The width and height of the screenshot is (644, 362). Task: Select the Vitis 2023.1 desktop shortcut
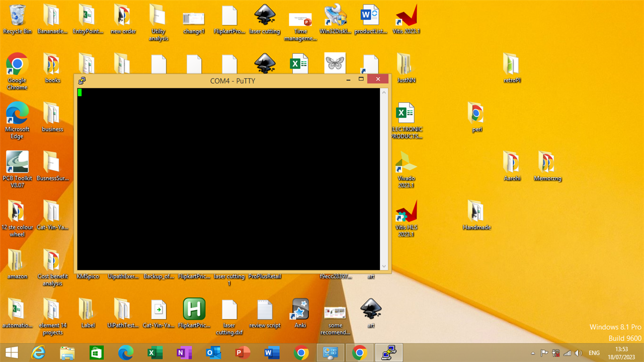click(x=406, y=17)
